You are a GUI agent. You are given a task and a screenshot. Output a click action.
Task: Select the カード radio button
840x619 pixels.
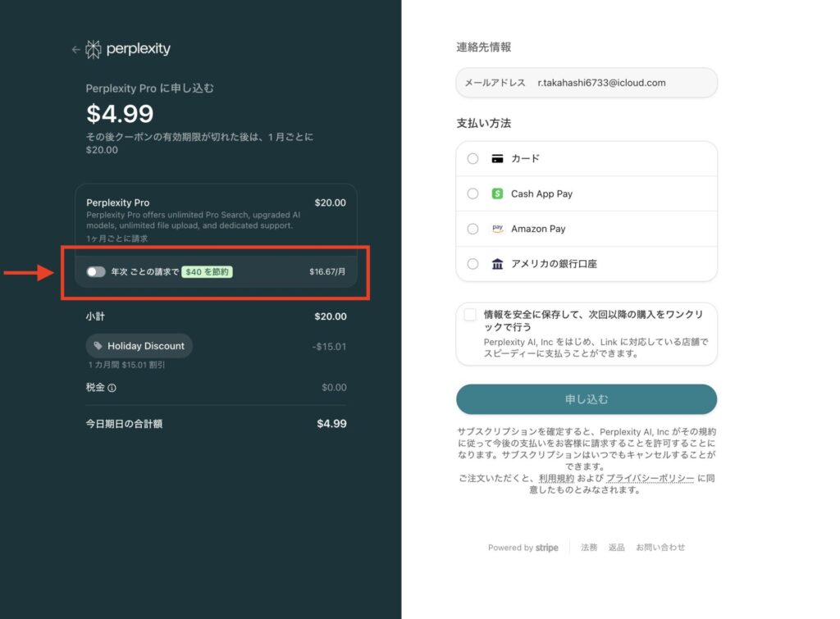click(x=472, y=159)
